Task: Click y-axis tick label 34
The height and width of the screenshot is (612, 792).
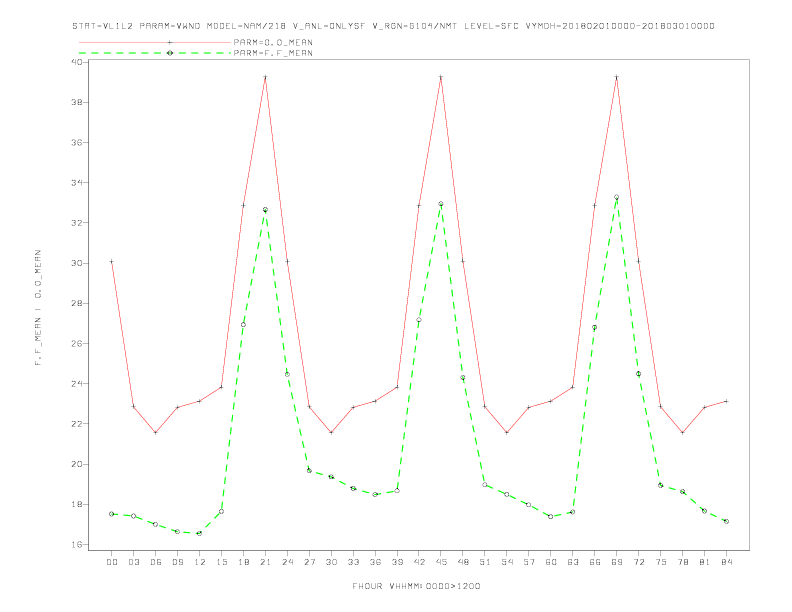Action: [x=77, y=182]
